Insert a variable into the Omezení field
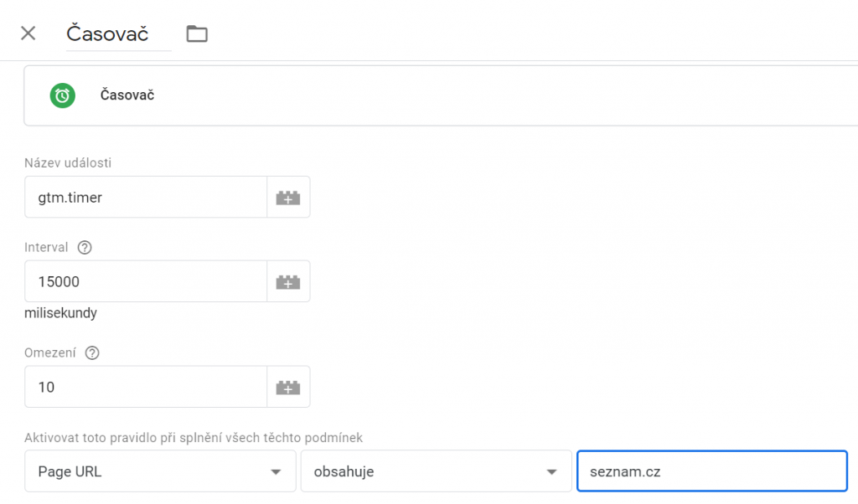Viewport: 858px width, 504px height. (288, 387)
